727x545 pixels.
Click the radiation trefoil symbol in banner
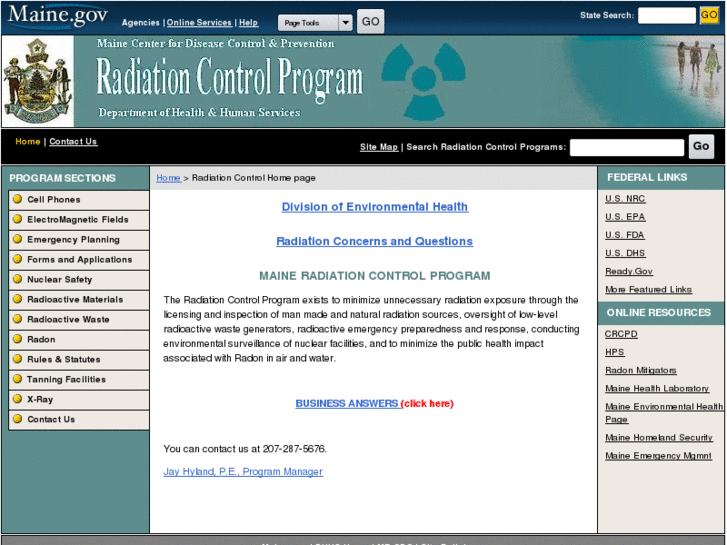click(423, 81)
